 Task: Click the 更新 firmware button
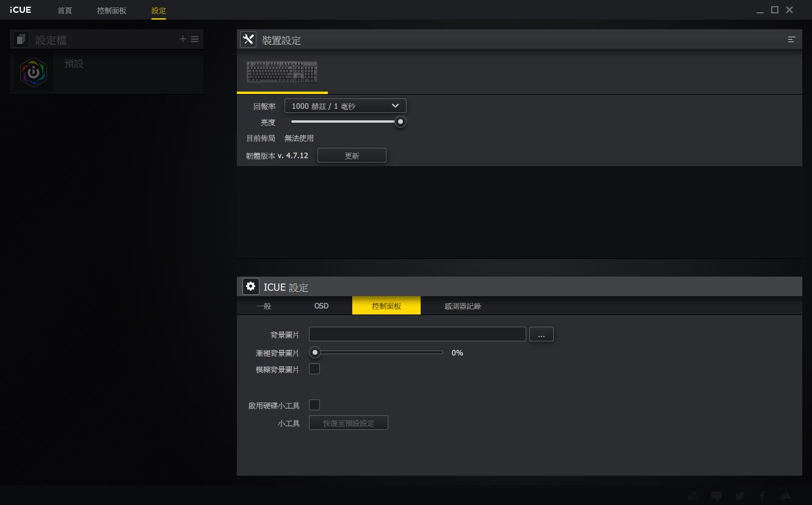coord(352,156)
